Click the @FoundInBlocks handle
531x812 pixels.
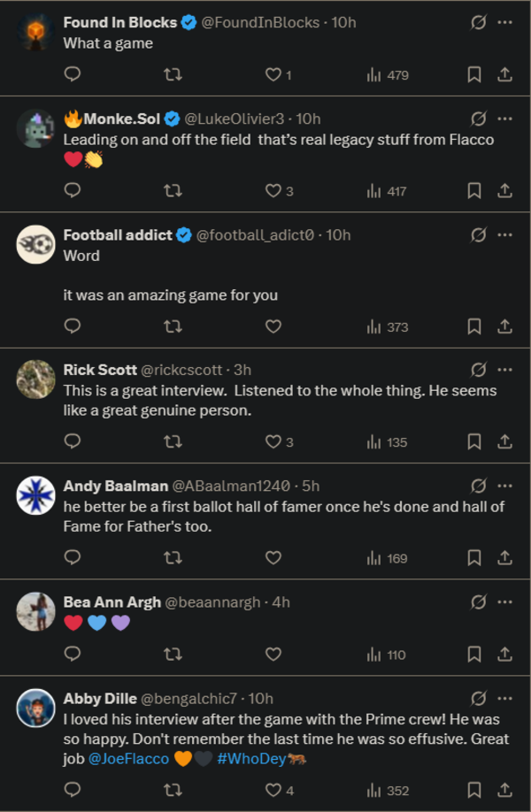tap(260, 22)
